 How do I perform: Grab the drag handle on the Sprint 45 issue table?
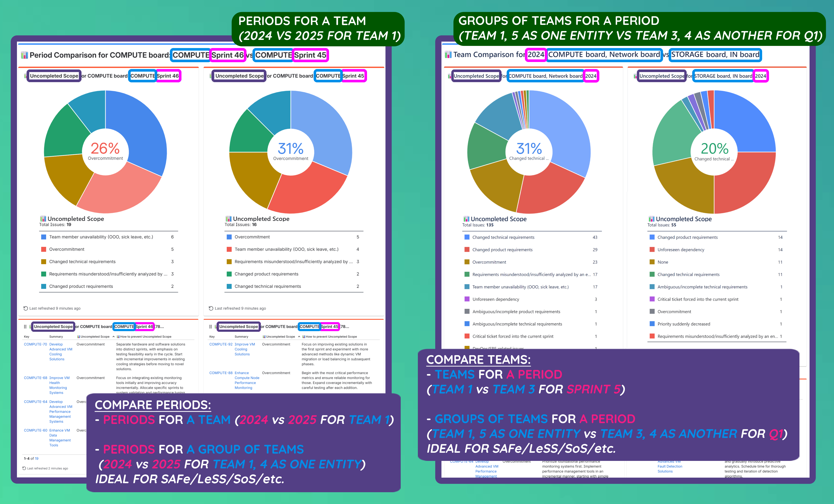pyautogui.click(x=210, y=327)
